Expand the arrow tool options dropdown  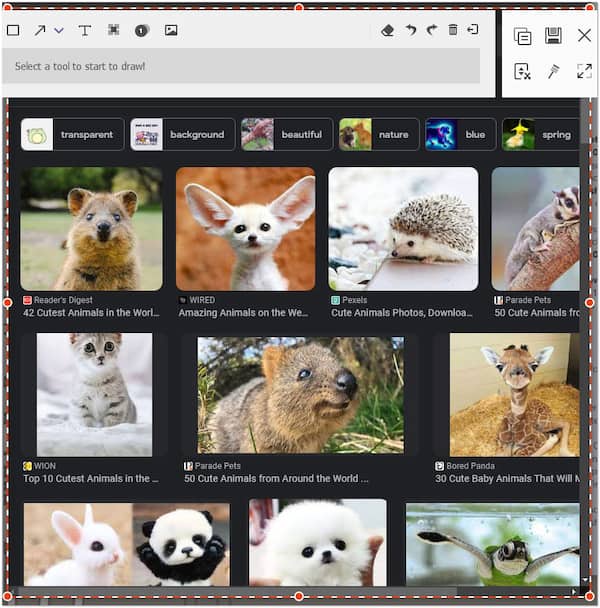59,30
